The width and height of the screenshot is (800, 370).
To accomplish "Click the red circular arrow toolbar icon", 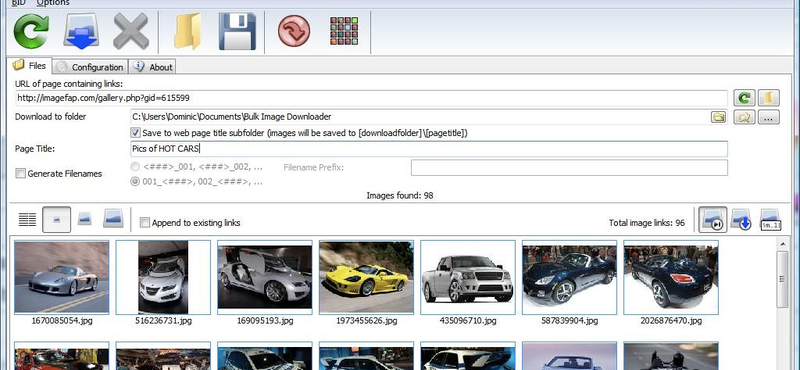I will pos(294,31).
